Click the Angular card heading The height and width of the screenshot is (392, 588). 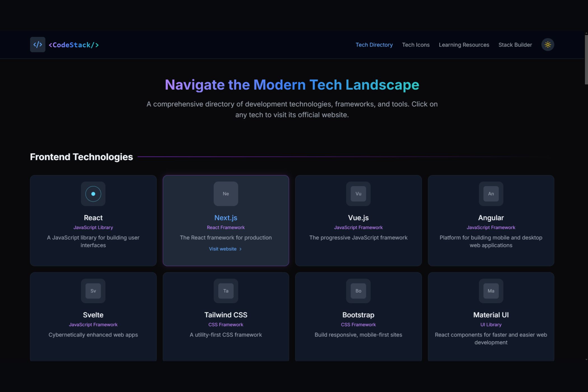491,218
